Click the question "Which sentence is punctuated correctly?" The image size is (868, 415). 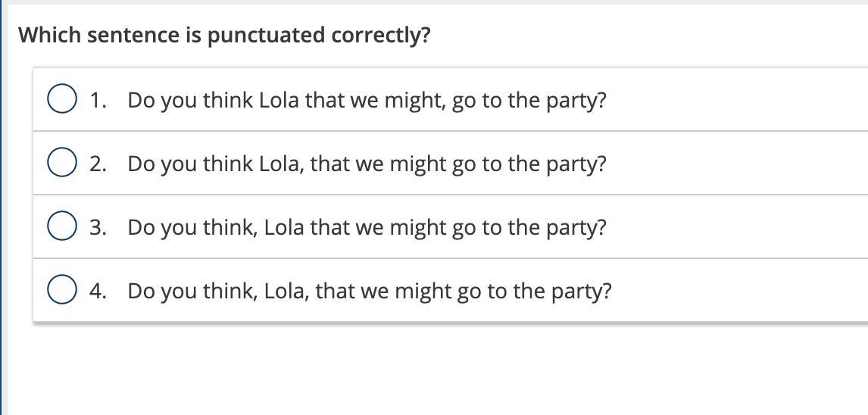[224, 36]
